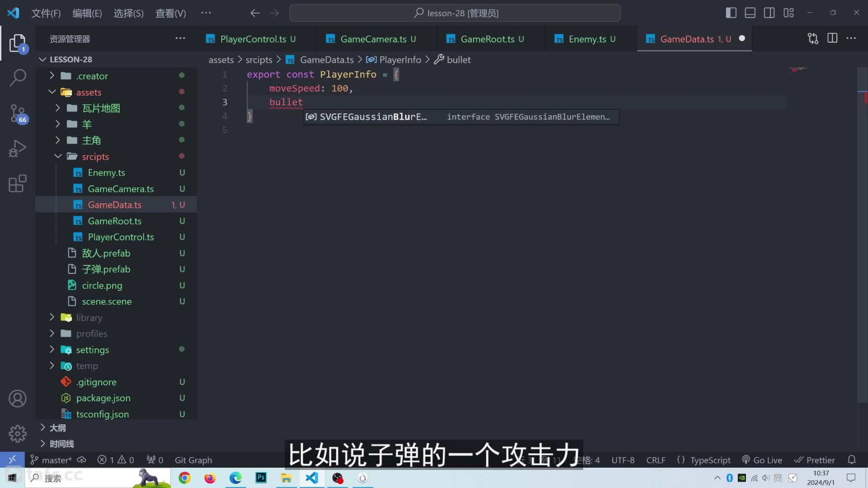Image resolution: width=868 pixels, height=488 pixels.
Task: Click the Windows Start button
Action: point(12,478)
